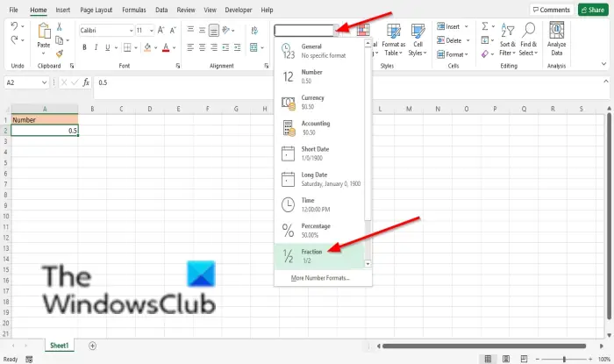Open More Number Formats link
614x364 pixels.
pos(320,278)
